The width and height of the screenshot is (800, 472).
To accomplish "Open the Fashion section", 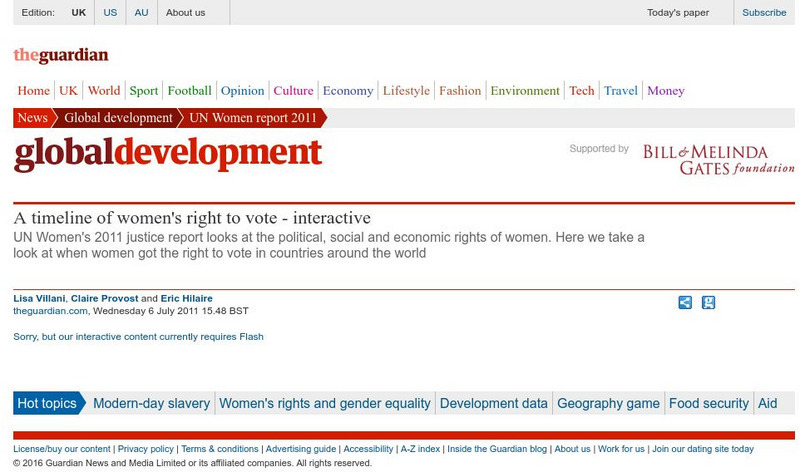I will point(460,91).
